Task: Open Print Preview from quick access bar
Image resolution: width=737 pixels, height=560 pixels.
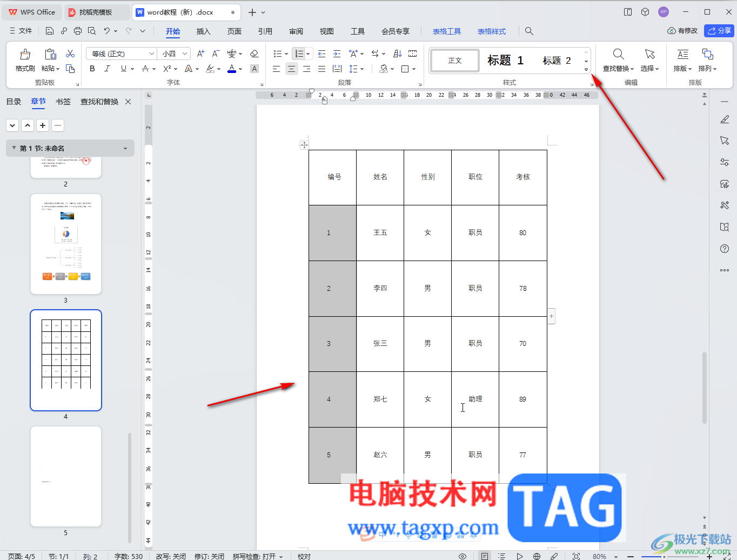Action: pos(92,31)
